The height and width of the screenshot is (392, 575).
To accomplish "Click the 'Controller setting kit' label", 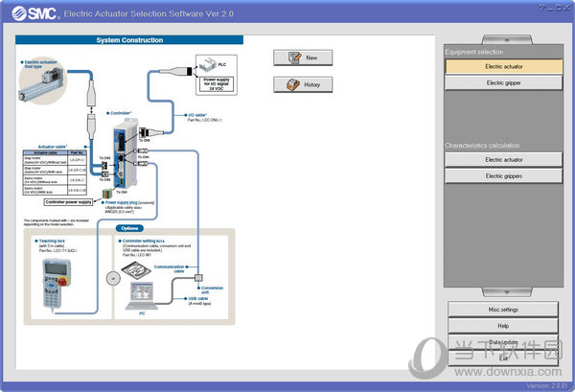I will 142,241.
